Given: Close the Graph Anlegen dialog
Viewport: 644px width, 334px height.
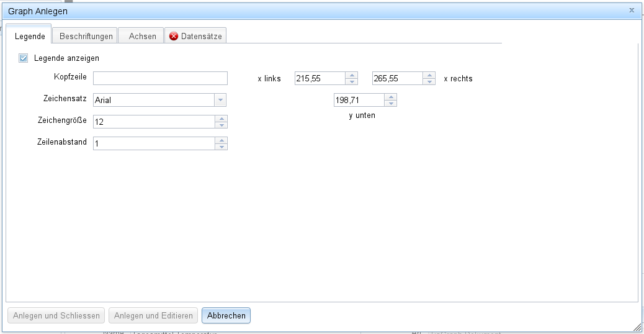Looking at the screenshot, I should (x=632, y=11).
